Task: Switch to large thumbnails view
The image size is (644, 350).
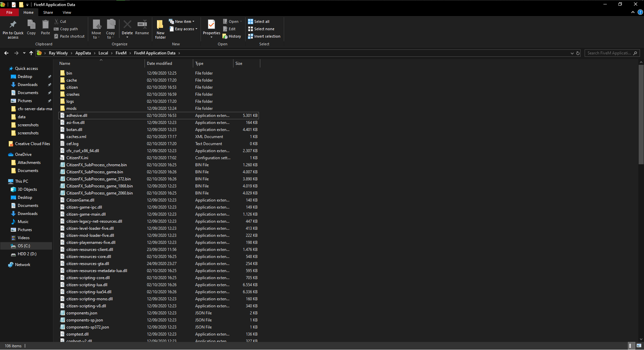Action: coord(639,346)
